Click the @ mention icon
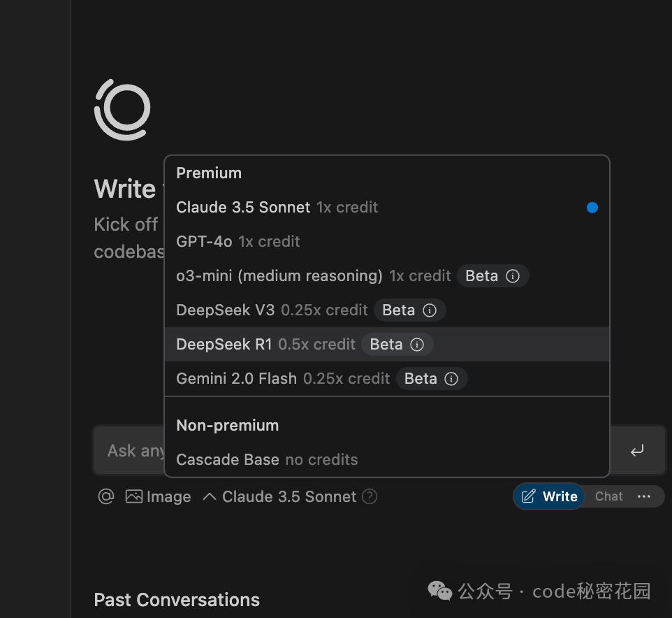Image resolution: width=672 pixels, height=618 pixels. pos(105,496)
